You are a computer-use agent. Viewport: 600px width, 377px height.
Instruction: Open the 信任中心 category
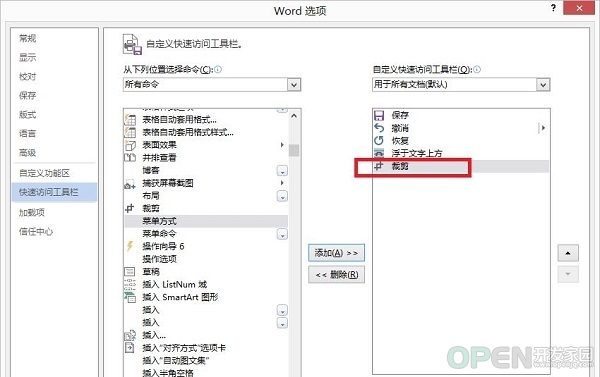pyautogui.click(x=36, y=231)
